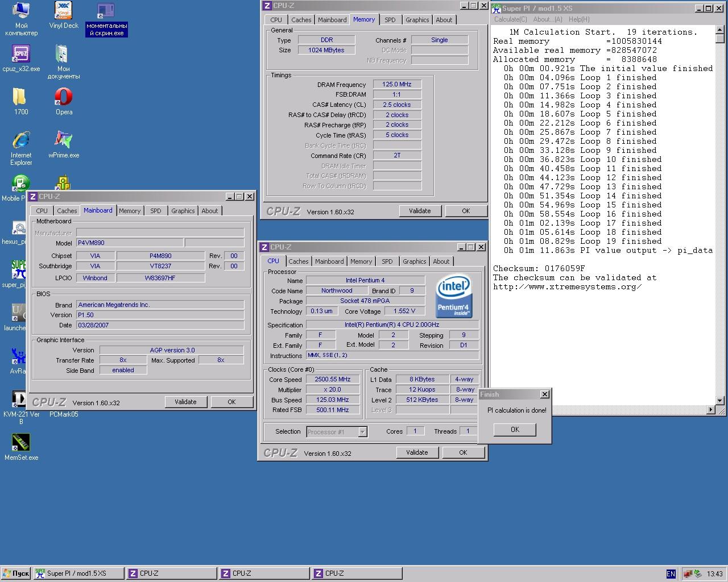Click the 1024 MBytes size value
Screen dimensions: 728x582
point(326,50)
